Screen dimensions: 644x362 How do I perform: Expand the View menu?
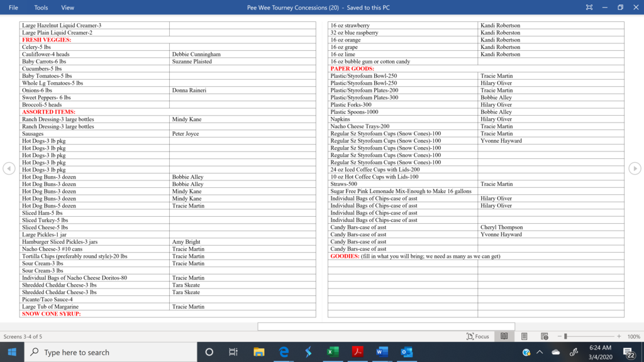[x=67, y=8]
